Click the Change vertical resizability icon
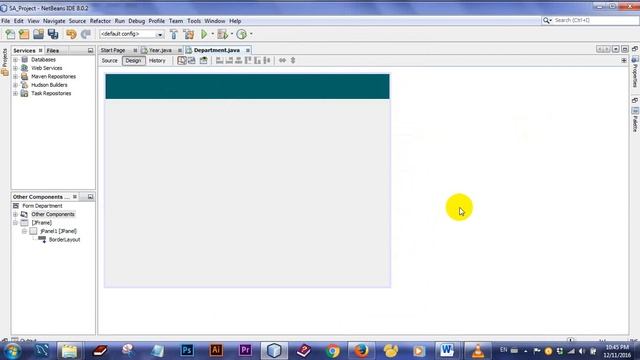This screenshot has height=360, width=640. tap(293, 60)
